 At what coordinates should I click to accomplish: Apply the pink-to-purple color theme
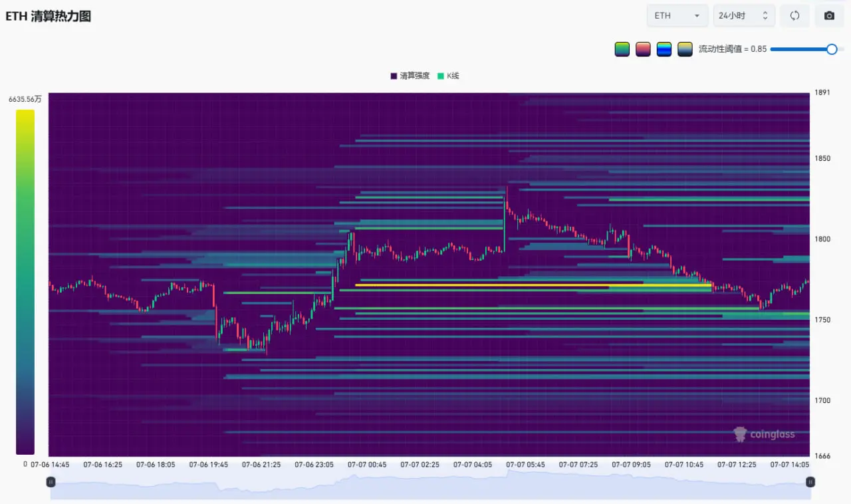643,49
